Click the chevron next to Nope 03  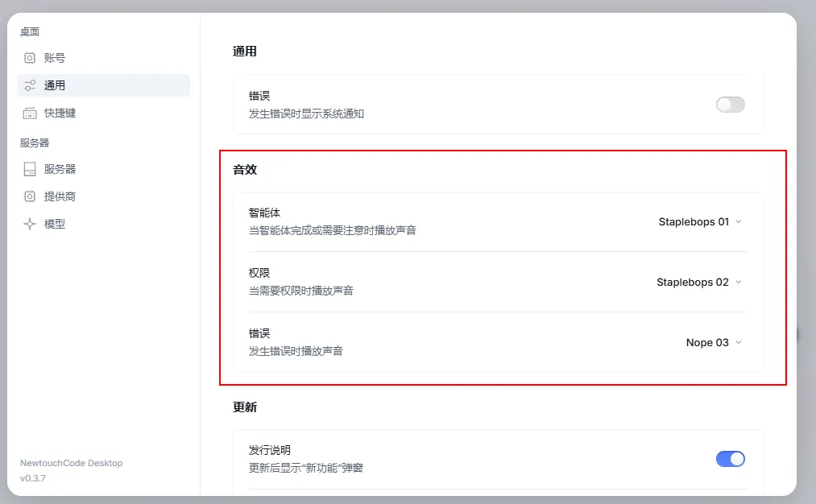coord(739,343)
